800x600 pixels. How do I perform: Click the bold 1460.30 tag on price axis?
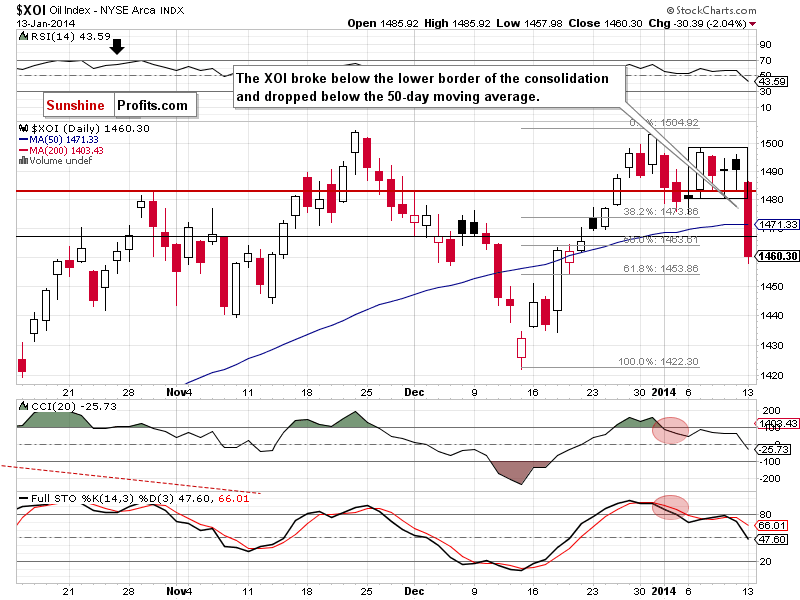click(x=778, y=256)
